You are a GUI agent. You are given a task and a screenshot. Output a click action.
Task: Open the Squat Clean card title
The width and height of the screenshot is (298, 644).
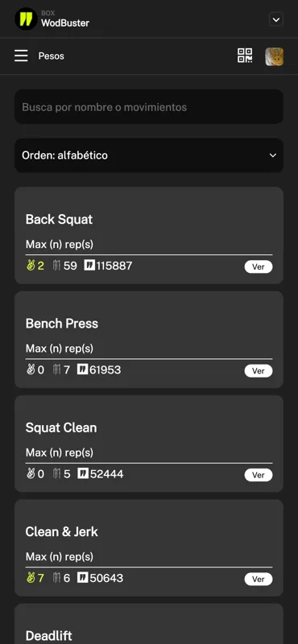[61, 427]
